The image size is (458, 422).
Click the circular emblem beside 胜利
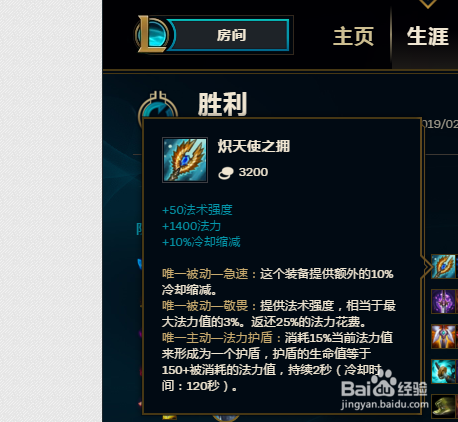coord(157,107)
